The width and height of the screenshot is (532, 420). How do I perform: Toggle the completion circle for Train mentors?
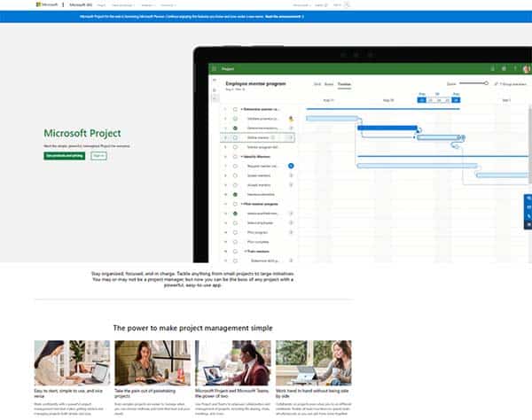click(235, 252)
